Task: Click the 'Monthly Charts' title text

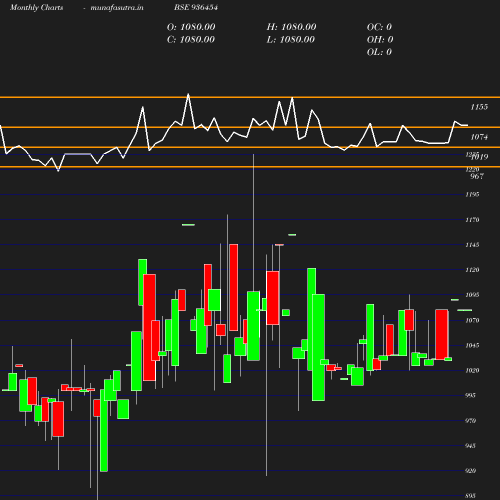Action: click(37, 7)
